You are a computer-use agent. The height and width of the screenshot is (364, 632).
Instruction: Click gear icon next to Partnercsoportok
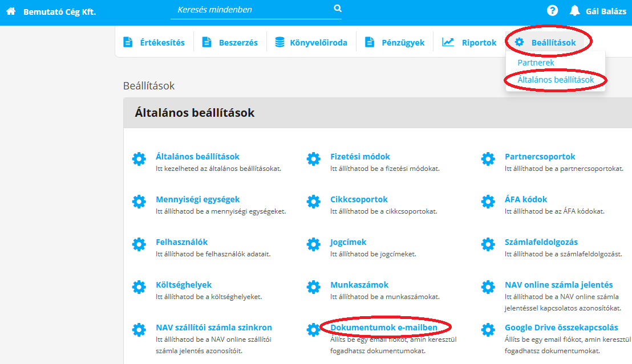[488, 159]
